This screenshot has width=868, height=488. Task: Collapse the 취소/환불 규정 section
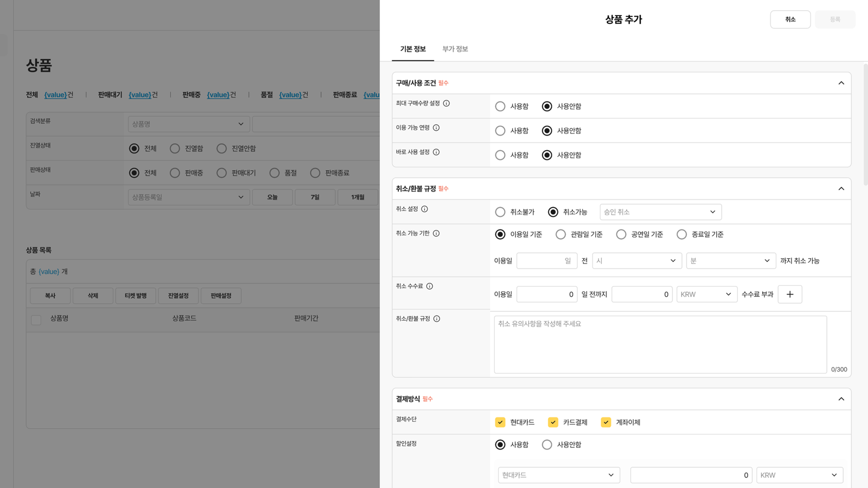[x=841, y=189]
